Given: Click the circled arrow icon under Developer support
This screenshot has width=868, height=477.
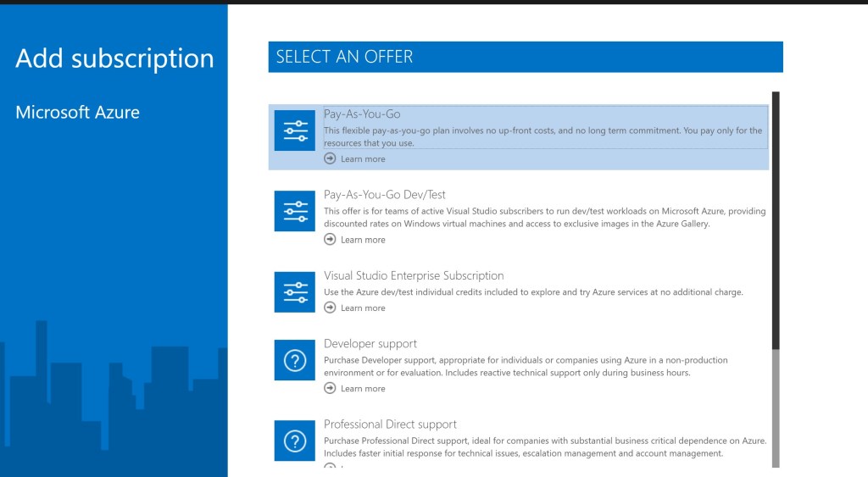Looking at the screenshot, I should point(330,388).
